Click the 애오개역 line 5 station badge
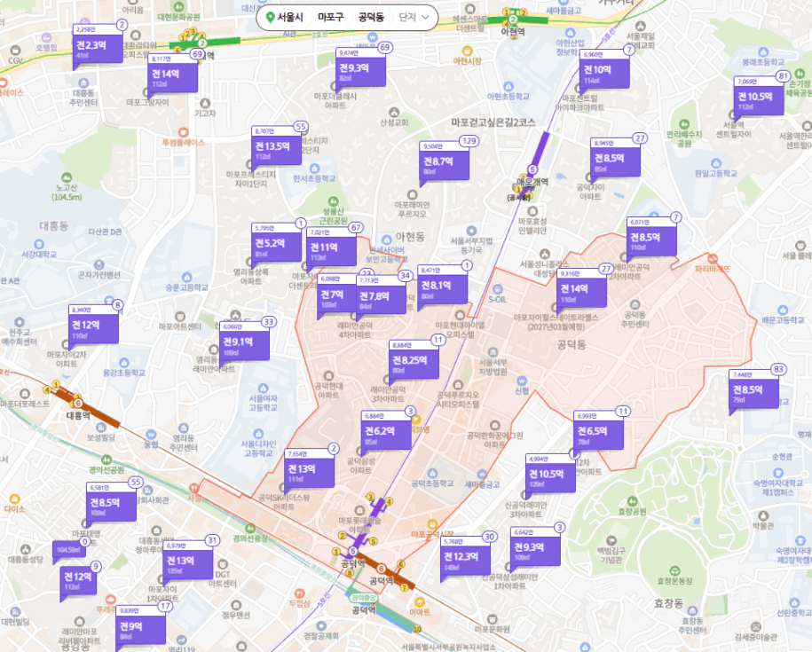The width and height of the screenshot is (812, 652). (532, 169)
